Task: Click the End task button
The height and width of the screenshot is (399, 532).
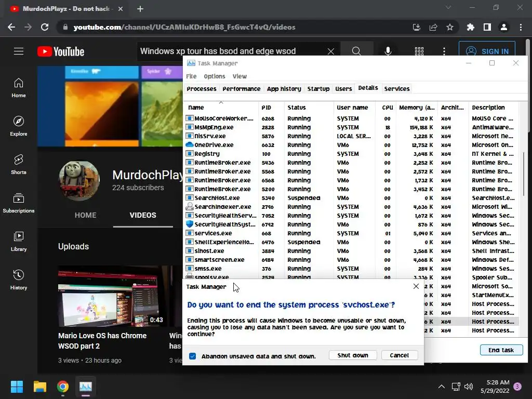Action: click(x=501, y=350)
